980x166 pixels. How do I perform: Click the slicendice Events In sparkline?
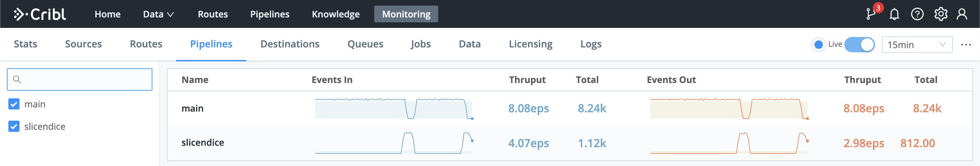[x=394, y=143]
